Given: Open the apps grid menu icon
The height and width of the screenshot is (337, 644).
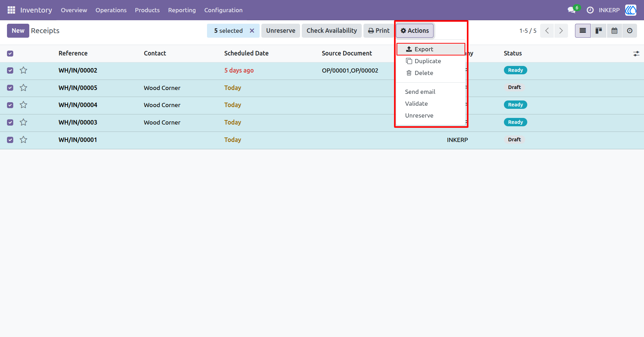Looking at the screenshot, I should coord(11,10).
